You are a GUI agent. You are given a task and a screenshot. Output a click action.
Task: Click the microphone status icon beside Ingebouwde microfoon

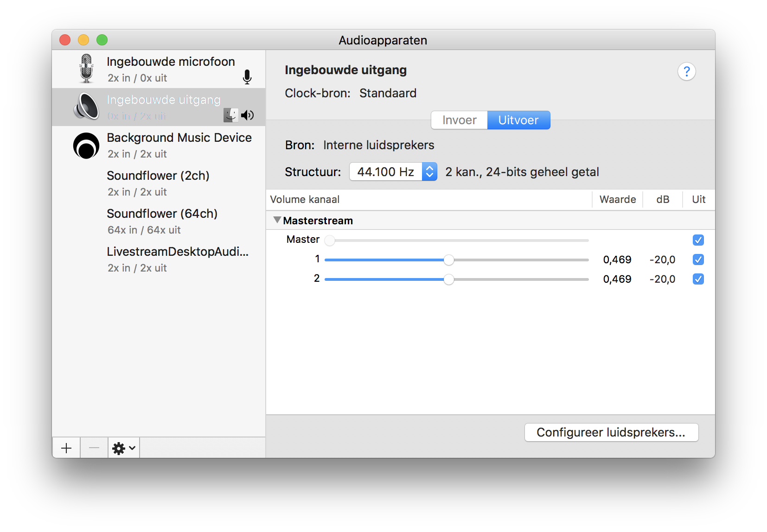pyautogui.click(x=247, y=77)
